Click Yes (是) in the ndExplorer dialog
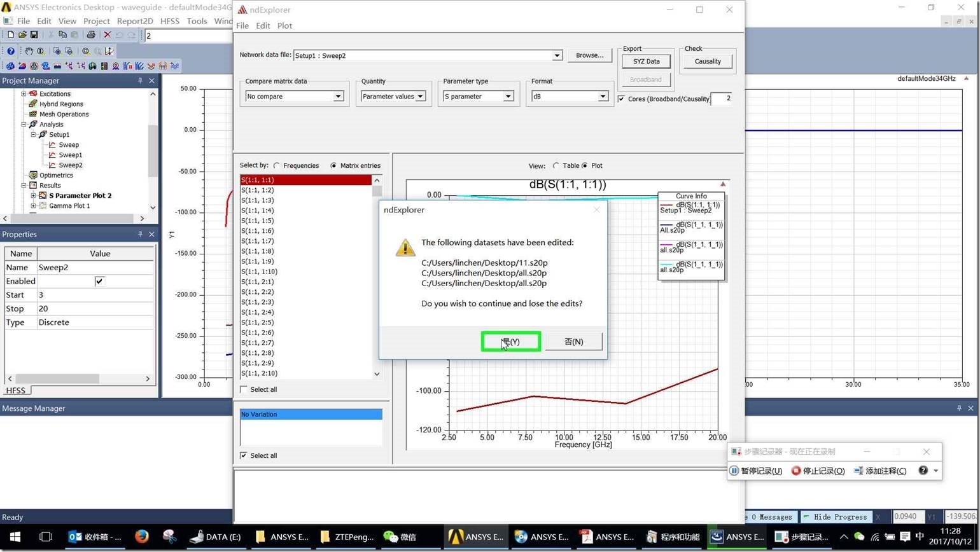This screenshot has width=980, height=552. pos(511,342)
